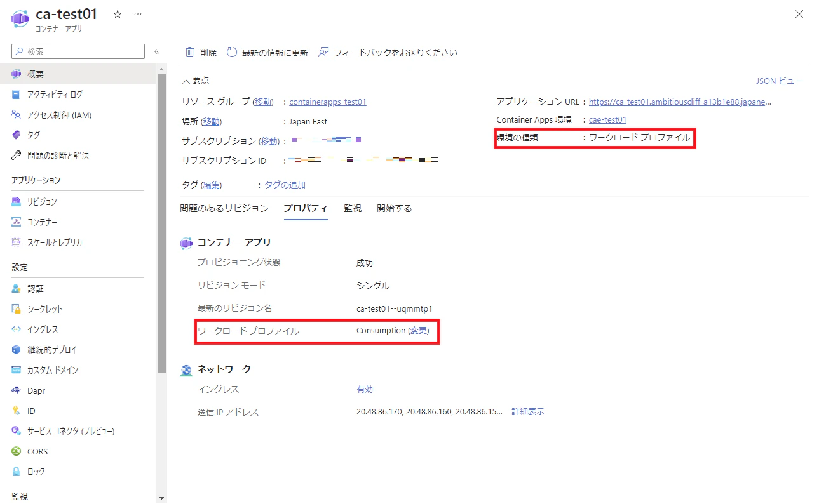Open containerapps-test01 resource group link
819x504 pixels.
[x=328, y=102]
